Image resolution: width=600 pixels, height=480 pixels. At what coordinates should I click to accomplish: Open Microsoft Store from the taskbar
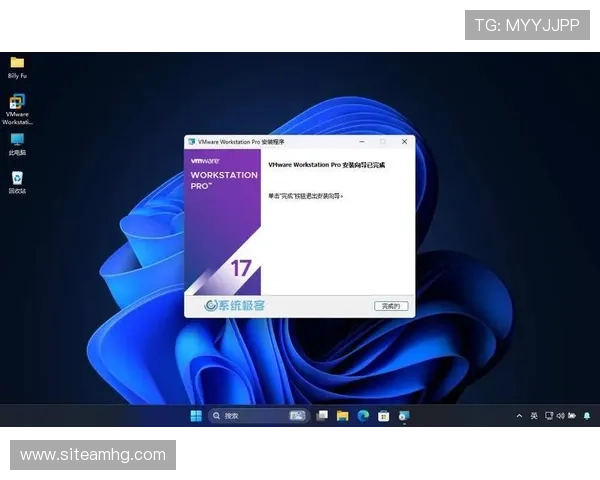[x=383, y=415]
